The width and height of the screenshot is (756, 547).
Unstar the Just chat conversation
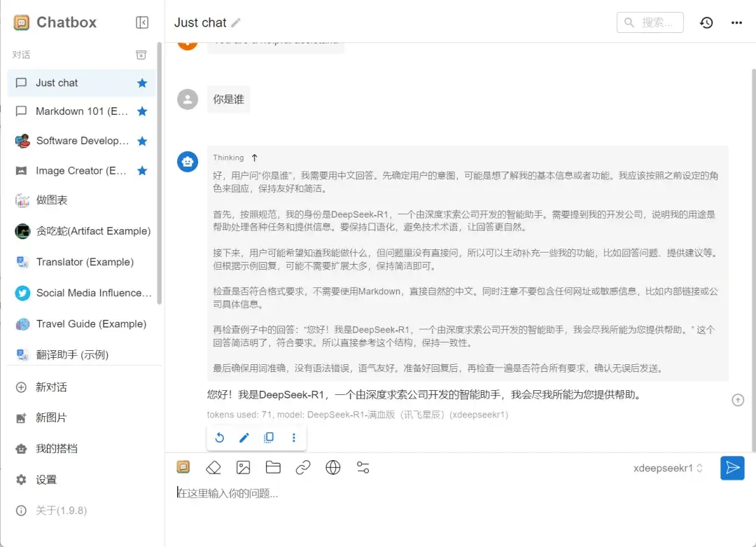(x=141, y=83)
